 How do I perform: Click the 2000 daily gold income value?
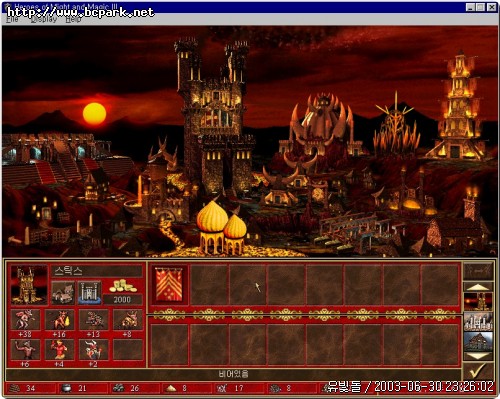tap(122, 299)
